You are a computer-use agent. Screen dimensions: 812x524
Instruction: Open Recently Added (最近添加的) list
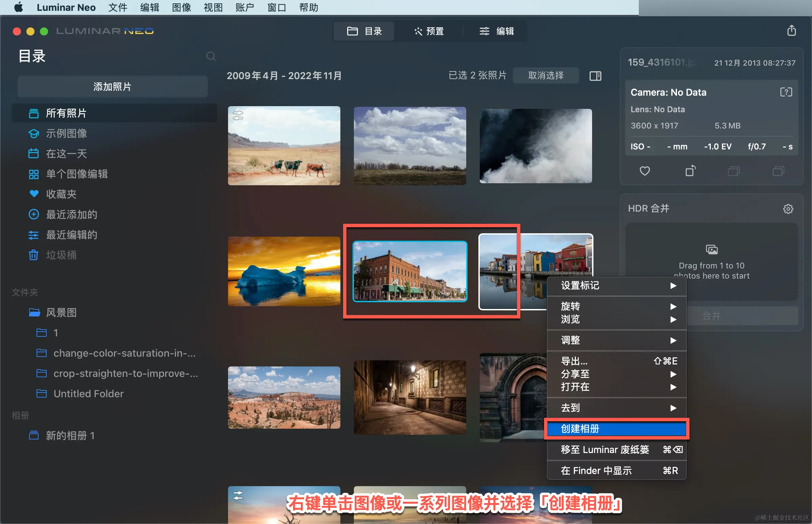pos(71,214)
